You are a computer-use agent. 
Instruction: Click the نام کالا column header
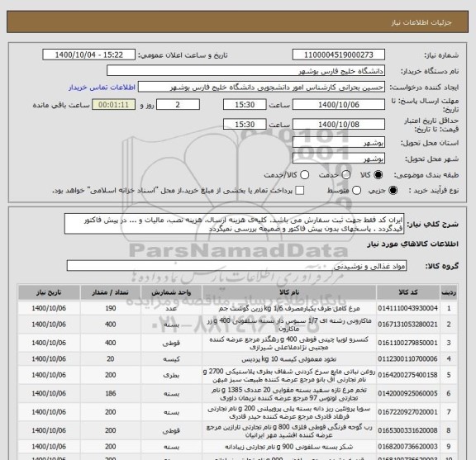tap(289, 292)
